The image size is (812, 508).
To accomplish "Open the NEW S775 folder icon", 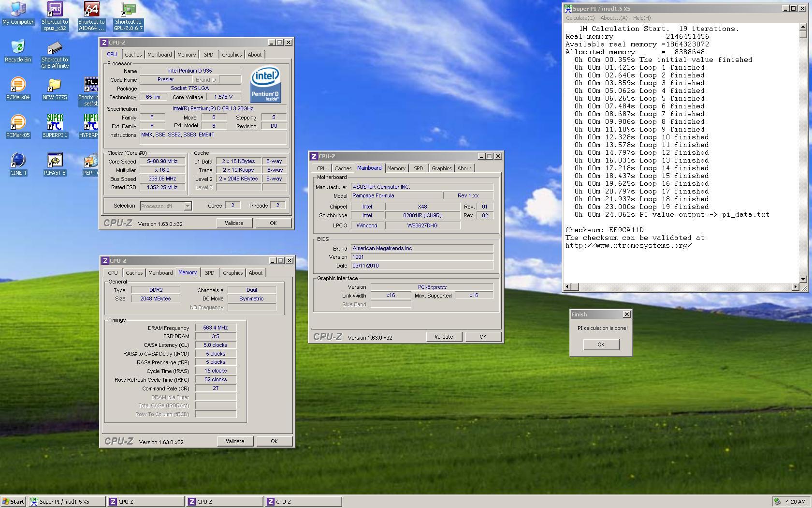I will click(55, 89).
